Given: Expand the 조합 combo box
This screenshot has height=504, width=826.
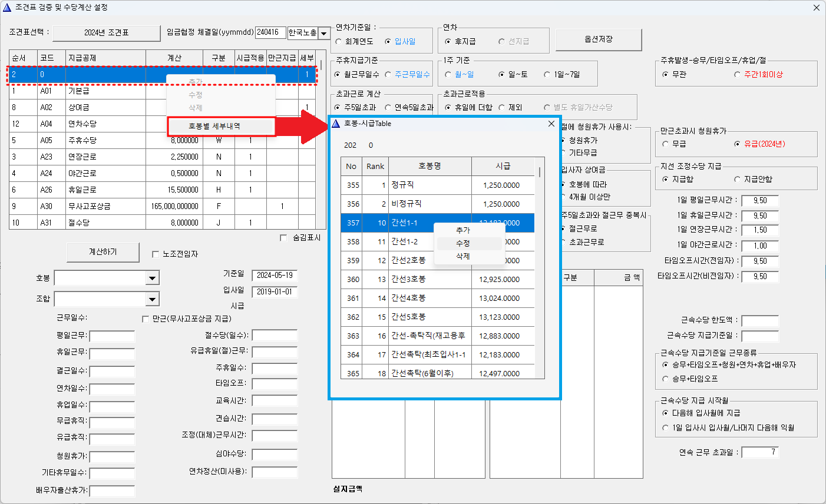Looking at the screenshot, I should pos(152,299).
